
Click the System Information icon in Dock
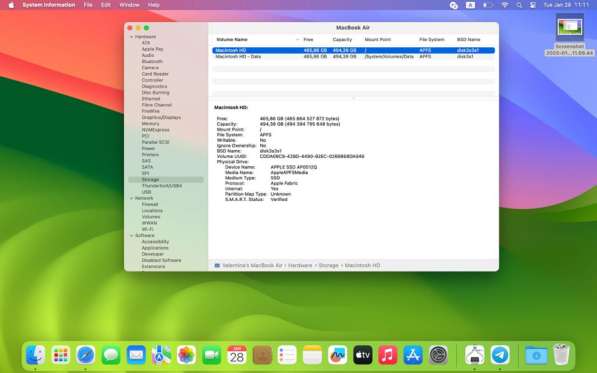click(474, 355)
